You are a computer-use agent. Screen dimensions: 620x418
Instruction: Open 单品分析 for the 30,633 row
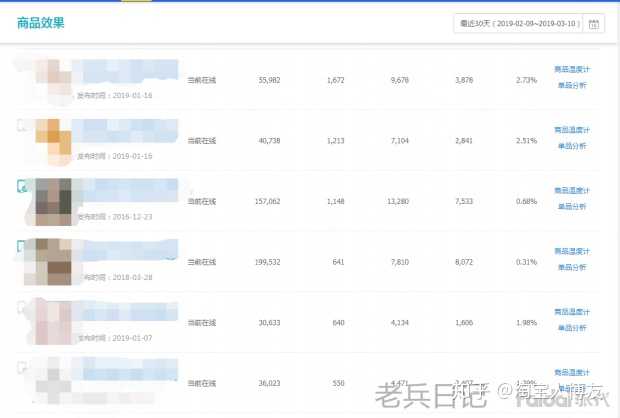pos(570,327)
